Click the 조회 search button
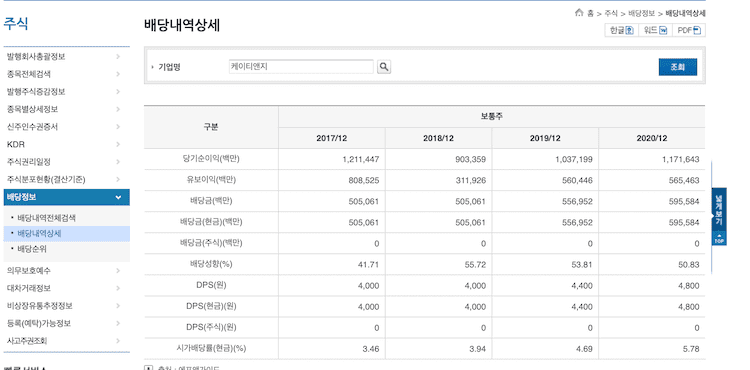This screenshot has width=750, height=370. (x=677, y=67)
